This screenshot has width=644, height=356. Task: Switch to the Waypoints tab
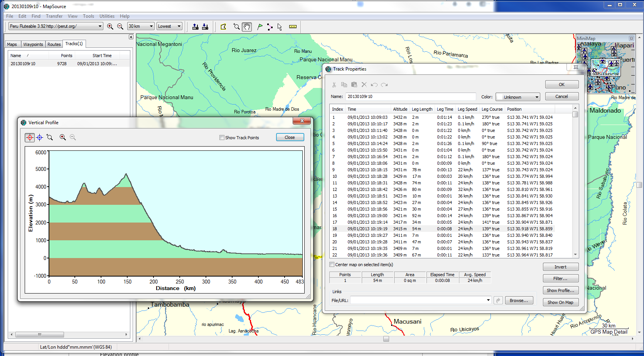coord(33,44)
